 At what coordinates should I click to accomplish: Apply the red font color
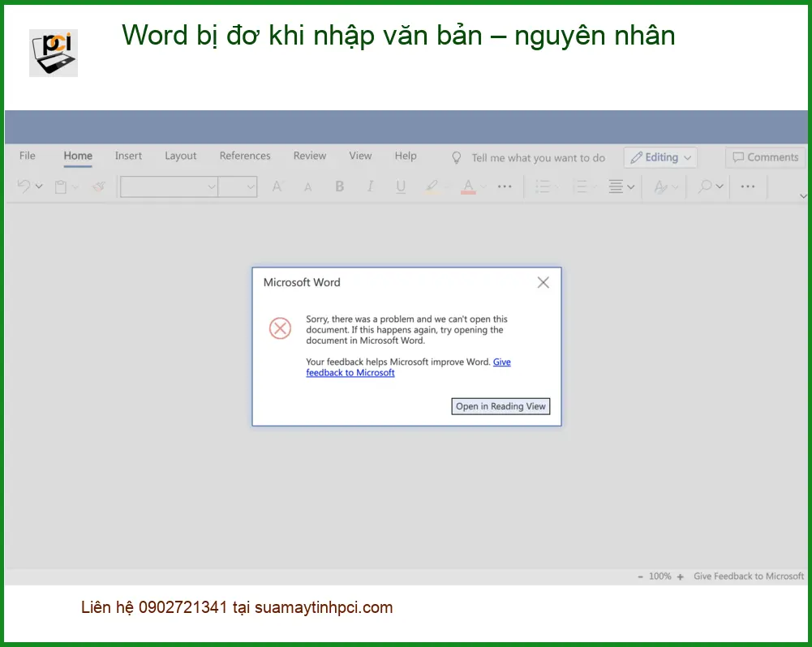click(x=468, y=186)
